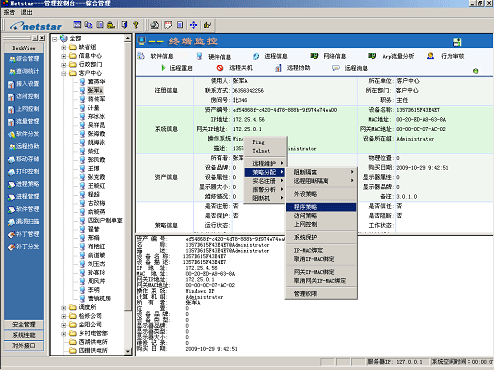Open 补丁管理 in the left sidebar
The height and width of the screenshot is (370, 494).
[x=24, y=234]
